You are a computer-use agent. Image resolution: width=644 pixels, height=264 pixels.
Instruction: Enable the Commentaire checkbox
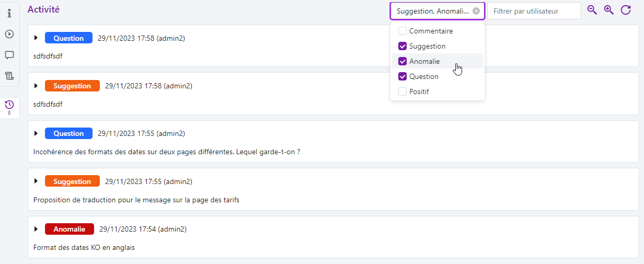pos(402,31)
